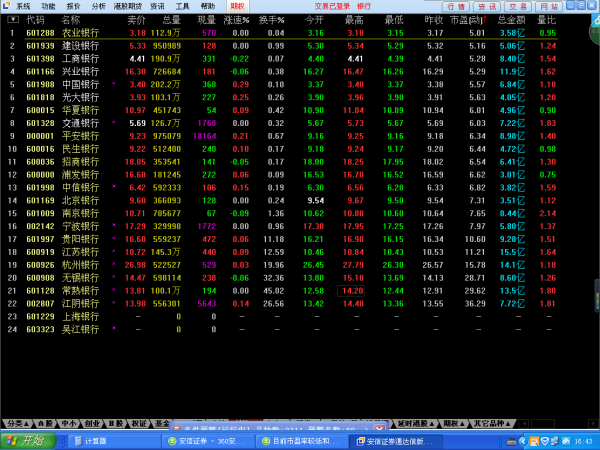The width and height of the screenshot is (600, 450).
Task: Click the horizontal scrollbar thumb
Action: click(x=543, y=423)
